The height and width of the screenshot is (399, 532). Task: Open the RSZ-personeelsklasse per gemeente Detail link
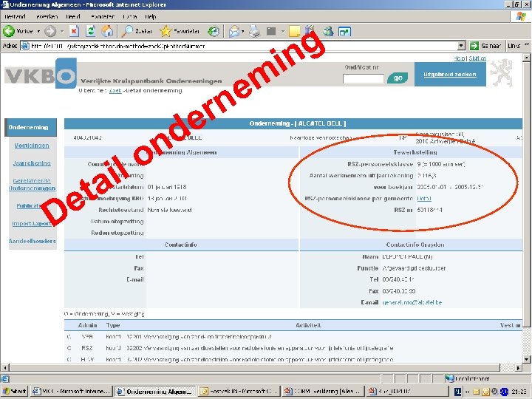tap(424, 199)
